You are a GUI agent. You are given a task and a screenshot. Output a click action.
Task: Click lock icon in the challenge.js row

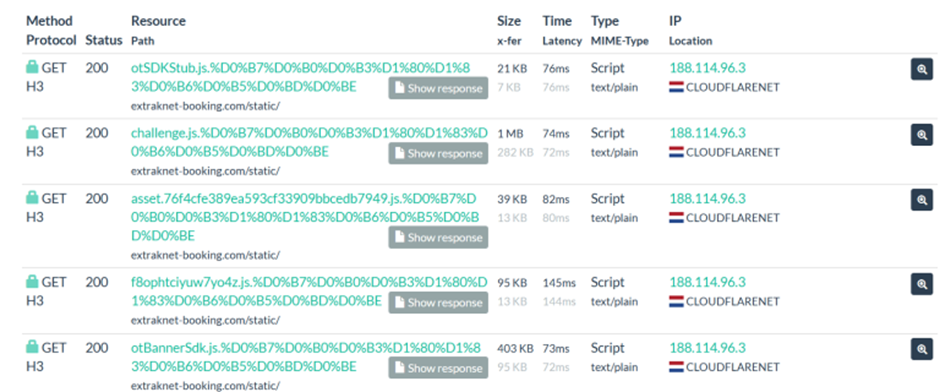(32, 132)
